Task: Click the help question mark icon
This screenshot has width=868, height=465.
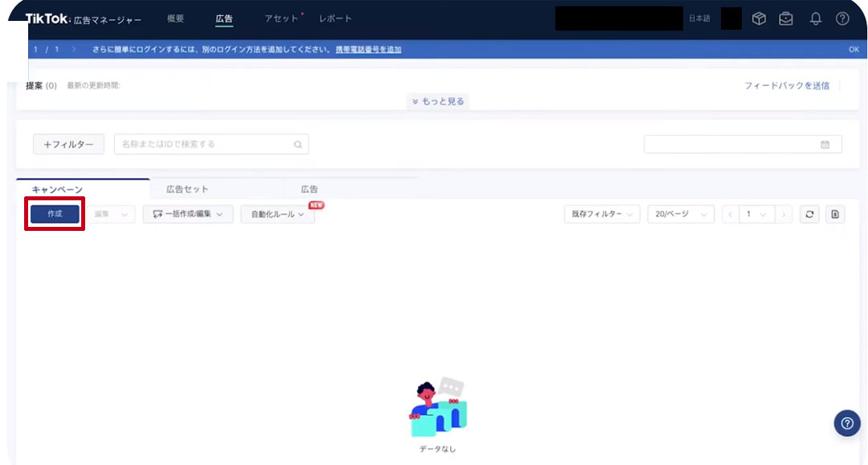Action: pos(841,17)
